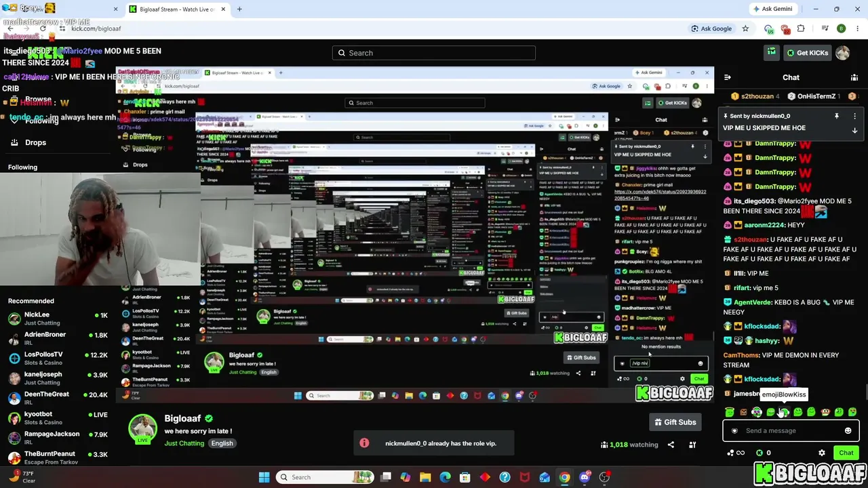The image size is (868, 488).
Task: Open the Chrome Extensions puzzle icon
Action: (801, 28)
